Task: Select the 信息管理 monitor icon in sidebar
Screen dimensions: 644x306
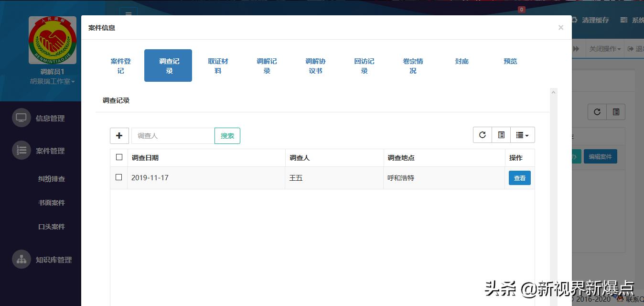Action: pyautogui.click(x=21, y=118)
